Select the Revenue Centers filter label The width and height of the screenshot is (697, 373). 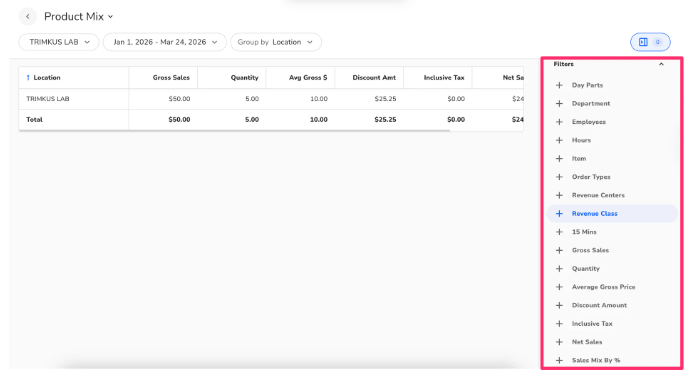coord(598,195)
